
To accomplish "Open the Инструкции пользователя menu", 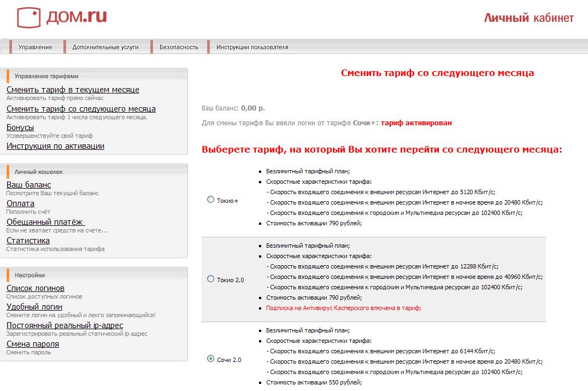I will 252,47.
